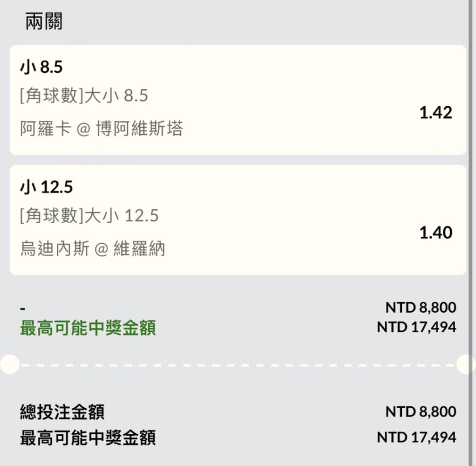Click the green "最高可能中獎金額" label

(88, 329)
